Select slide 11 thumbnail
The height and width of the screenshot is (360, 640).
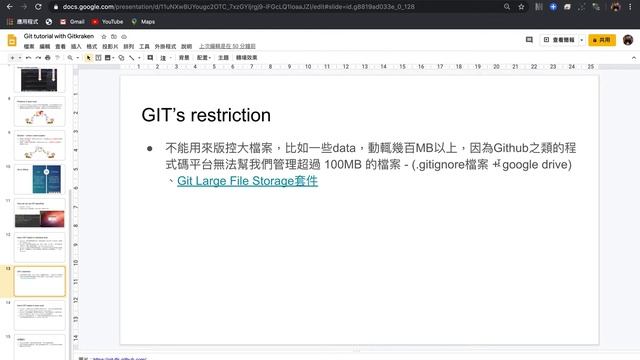pyautogui.click(x=40, y=213)
